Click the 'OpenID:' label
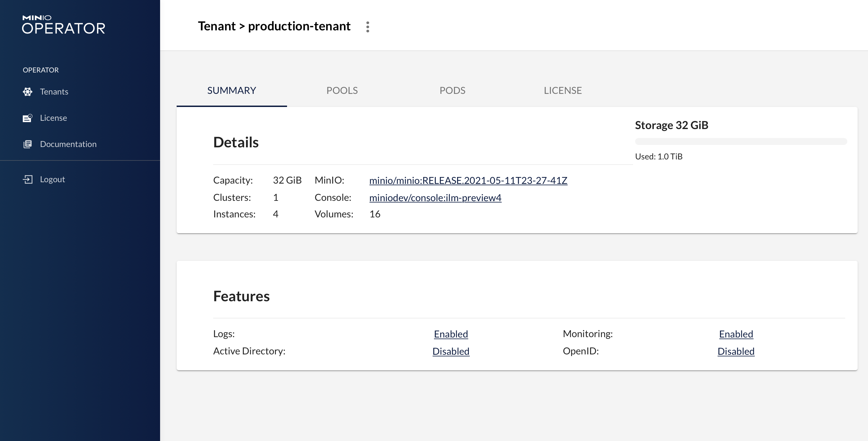 coord(581,351)
